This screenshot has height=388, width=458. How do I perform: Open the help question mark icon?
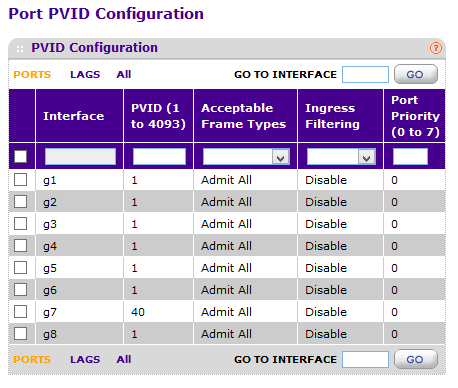436,48
